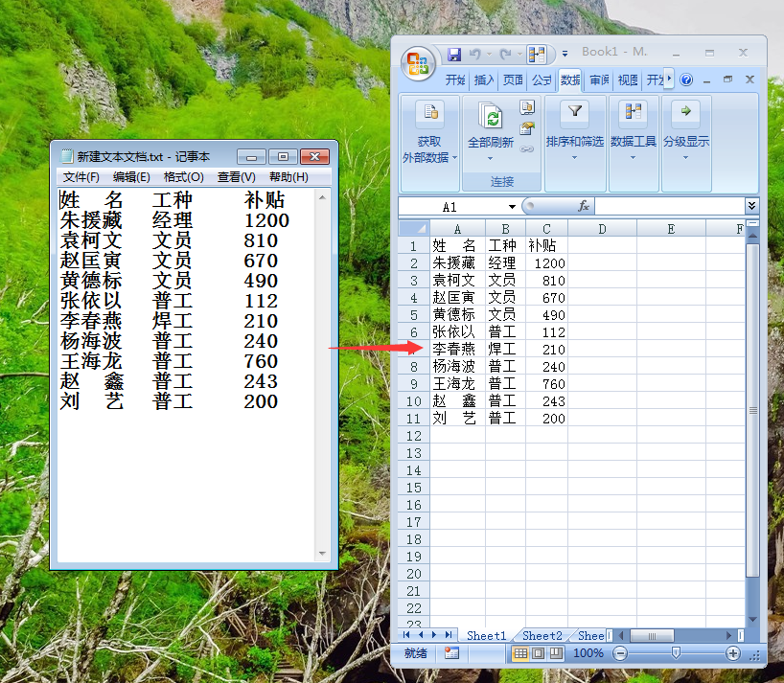Select row 12 header in Excel
Screen dimensions: 784x683
414,436
